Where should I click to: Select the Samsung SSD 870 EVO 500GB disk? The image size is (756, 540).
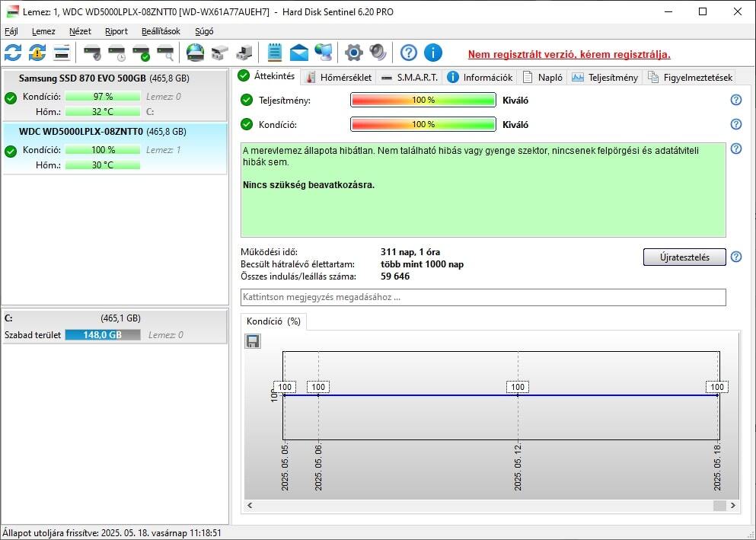click(x=115, y=95)
